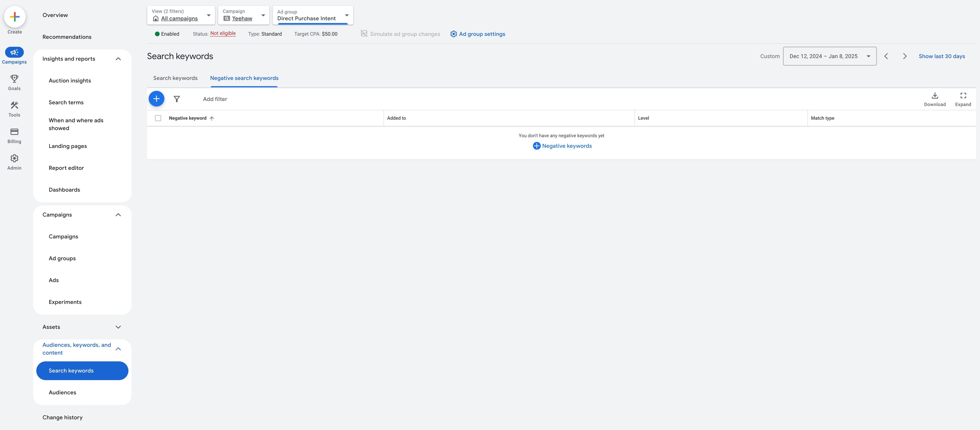Click the Ad group settings link

pos(482,34)
